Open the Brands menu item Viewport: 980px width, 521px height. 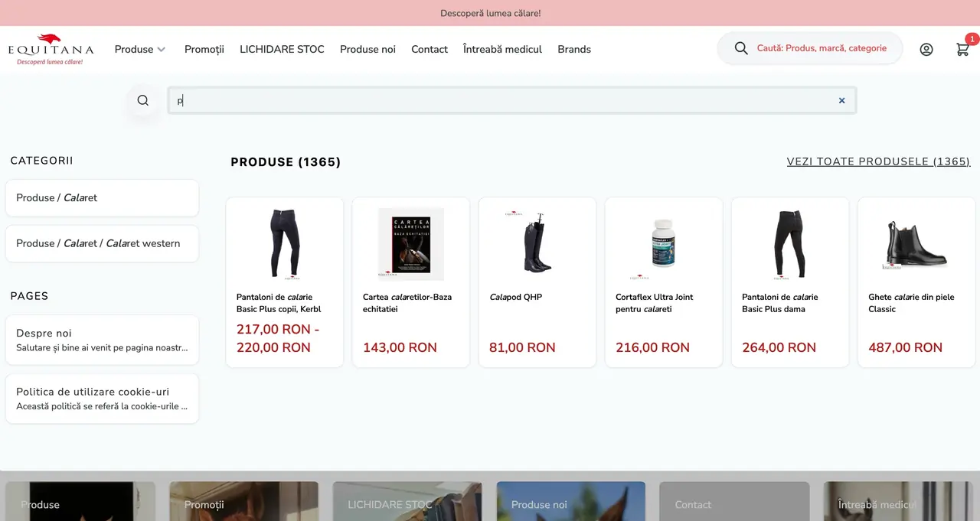click(574, 49)
